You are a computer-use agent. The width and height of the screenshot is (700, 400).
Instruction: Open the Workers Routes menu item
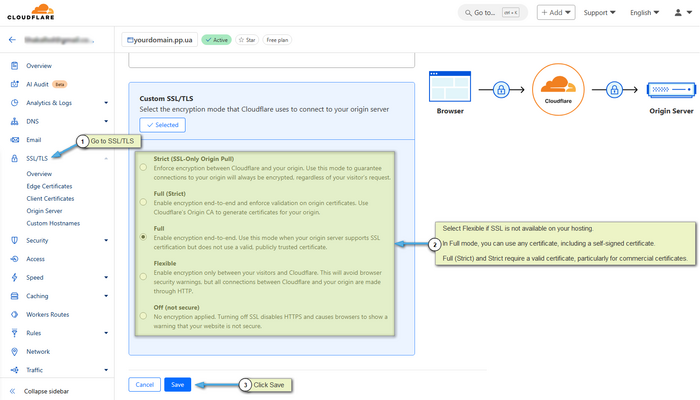[x=47, y=314]
